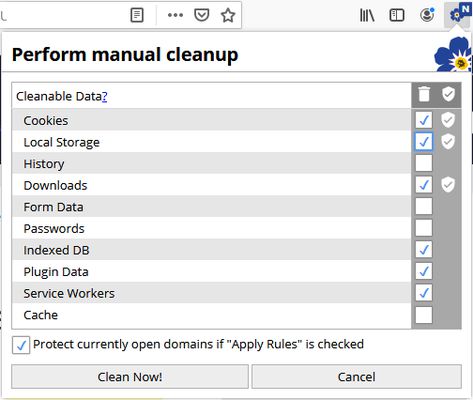Viewport: 473px width, 400px height.
Task: Click the blue flower logo
Action: pos(453,54)
